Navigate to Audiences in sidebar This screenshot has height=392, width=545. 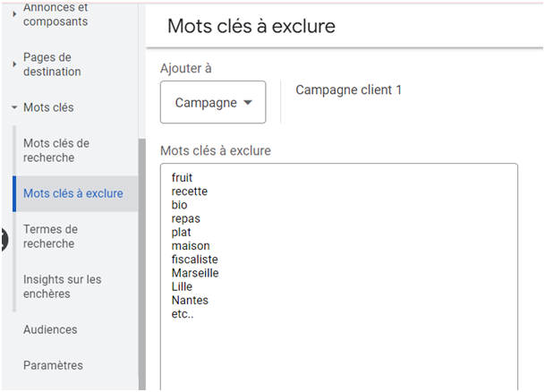50,329
